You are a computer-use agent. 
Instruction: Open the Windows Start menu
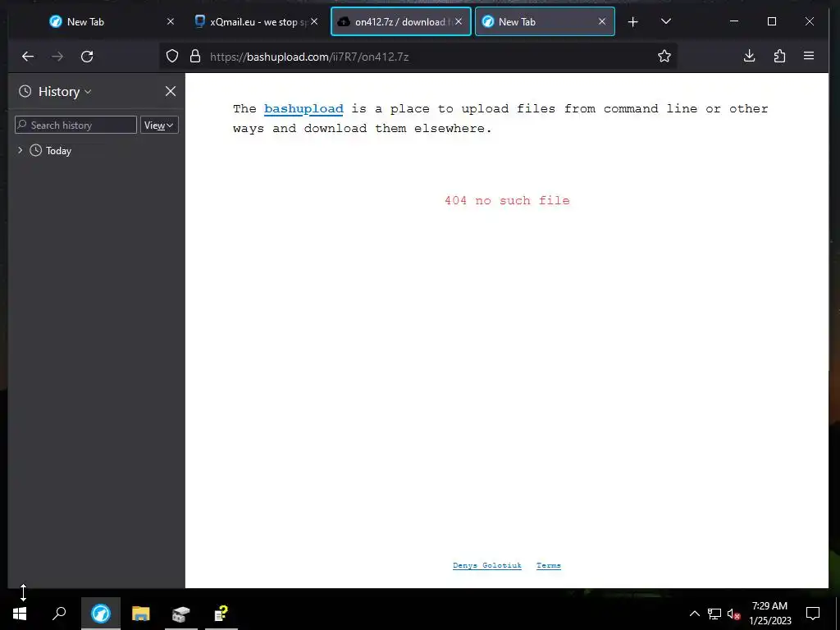[x=20, y=614]
